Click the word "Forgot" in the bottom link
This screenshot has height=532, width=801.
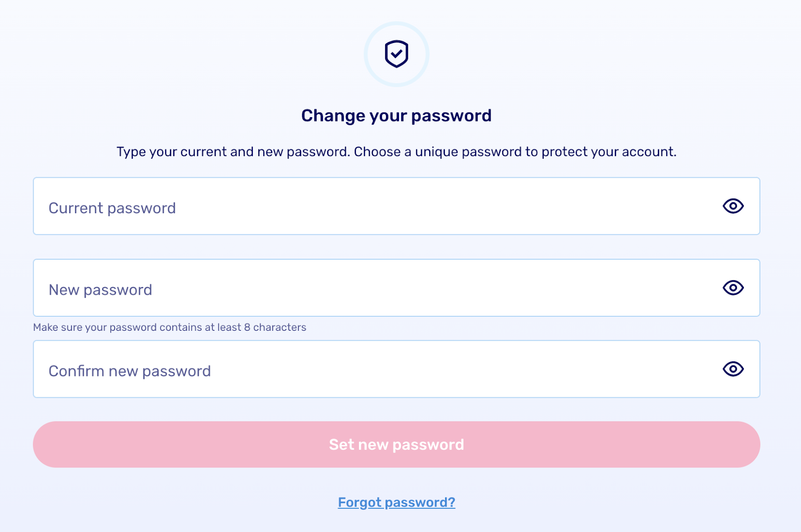click(x=359, y=502)
